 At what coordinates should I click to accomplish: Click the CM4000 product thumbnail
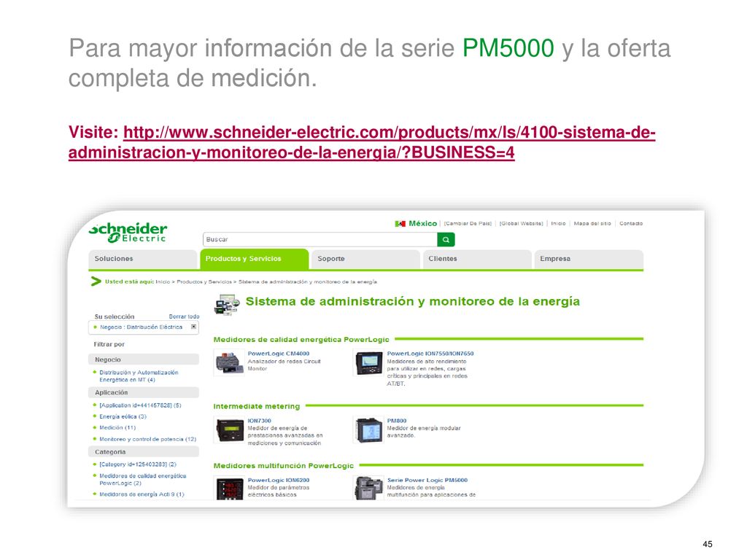[229, 363]
